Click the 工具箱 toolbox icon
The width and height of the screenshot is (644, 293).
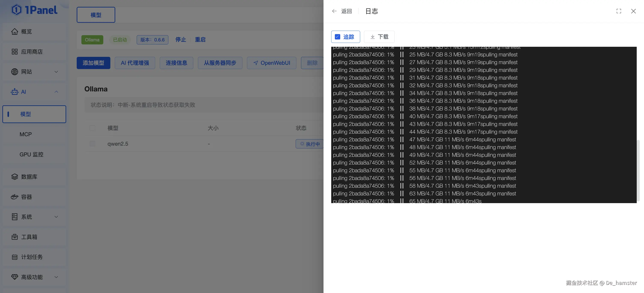point(15,237)
